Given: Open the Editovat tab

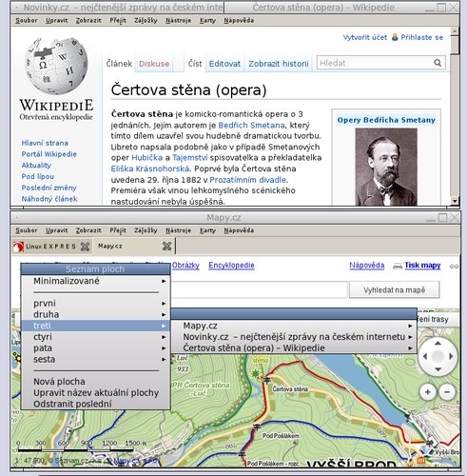Looking at the screenshot, I should pyautogui.click(x=224, y=64).
